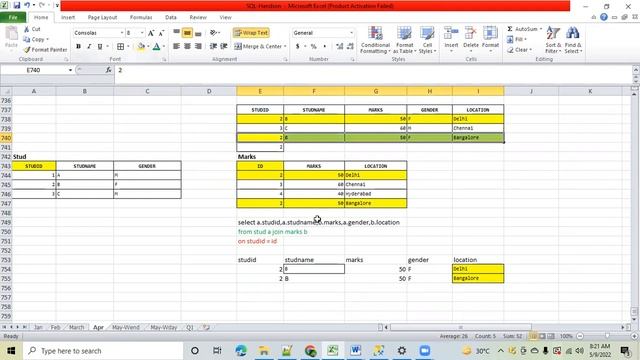640x360 pixels.
Task: Open the May-Wend sheet tab
Action: (x=126, y=327)
